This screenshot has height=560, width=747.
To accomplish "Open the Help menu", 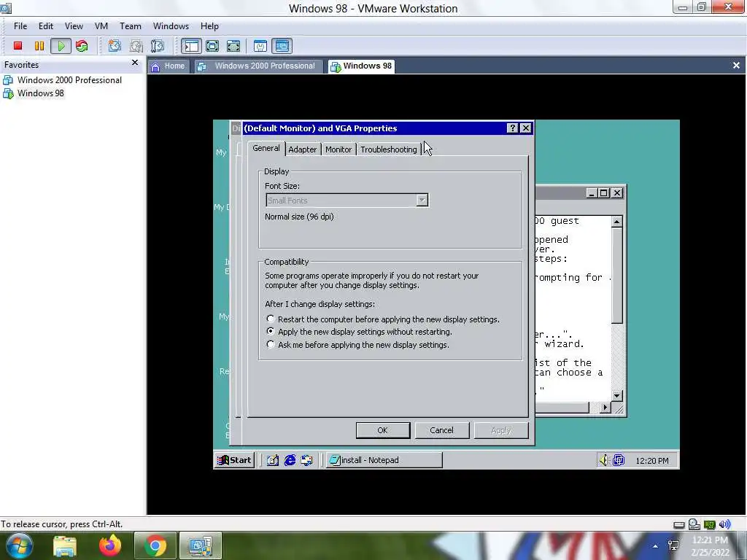I will (209, 26).
